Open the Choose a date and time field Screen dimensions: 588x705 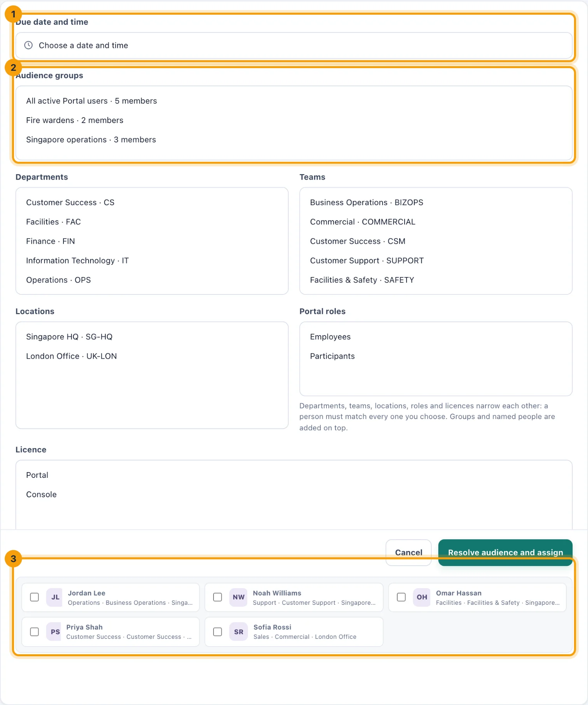(294, 46)
